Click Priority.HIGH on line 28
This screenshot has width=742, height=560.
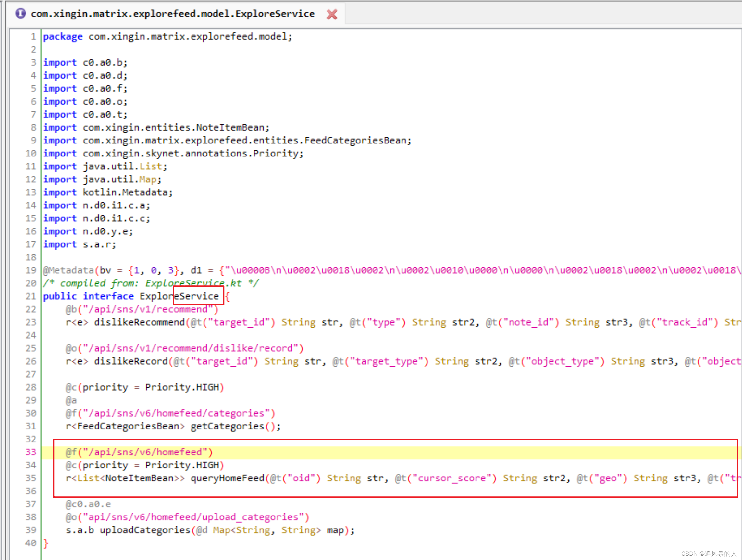tap(182, 388)
